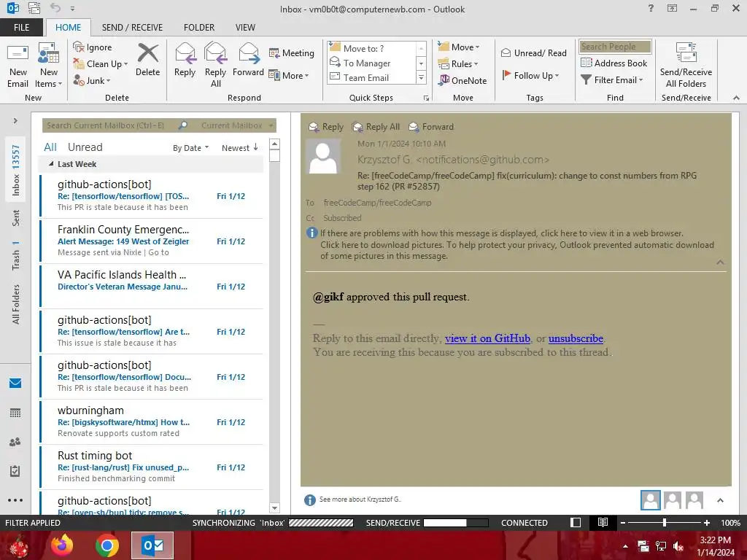The width and height of the screenshot is (747, 560).
Task: Open By Date arrangement dropdown
Action: click(x=190, y=147)
